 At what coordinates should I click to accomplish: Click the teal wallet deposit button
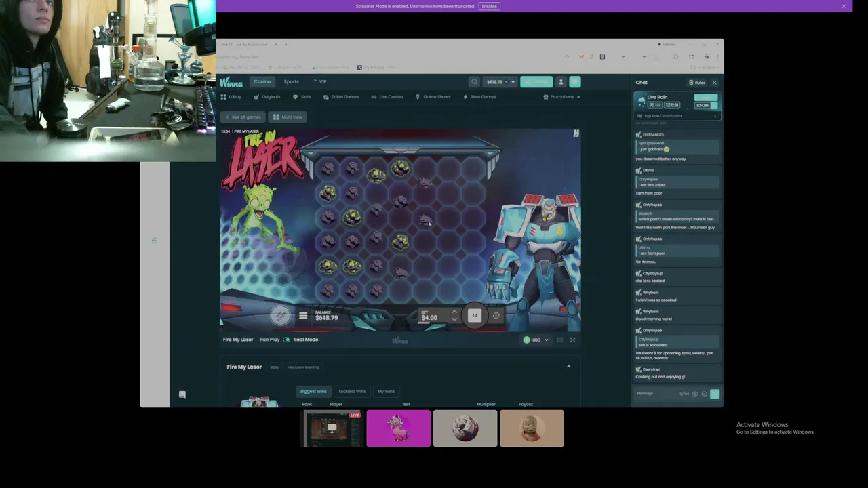click(536, 82)
